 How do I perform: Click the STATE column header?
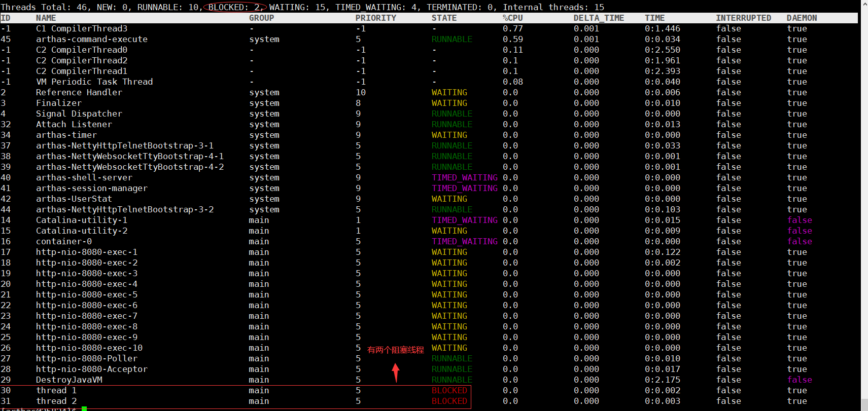coord(444,18)
